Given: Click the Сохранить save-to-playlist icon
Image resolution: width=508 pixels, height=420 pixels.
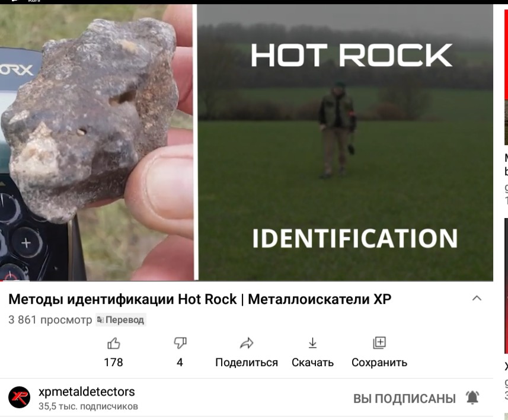Looking at the screenshot, I should click(x=379, y=342).
